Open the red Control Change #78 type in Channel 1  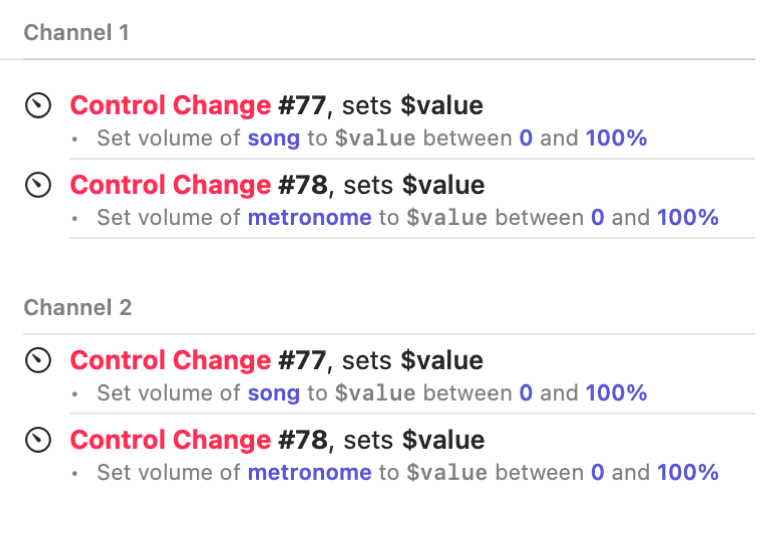(x=170, y=185)
